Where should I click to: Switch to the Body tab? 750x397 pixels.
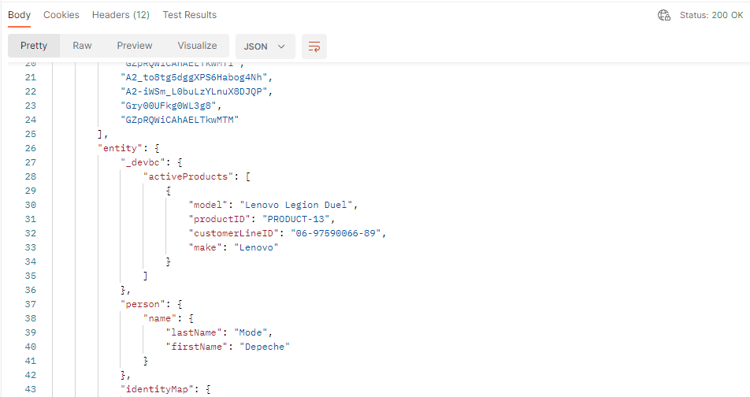[x=19, y=15]
